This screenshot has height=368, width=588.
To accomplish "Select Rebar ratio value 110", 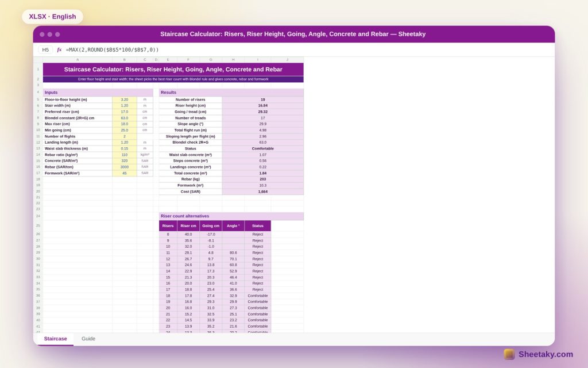I will pyautogui.click(x=125, y=155).
